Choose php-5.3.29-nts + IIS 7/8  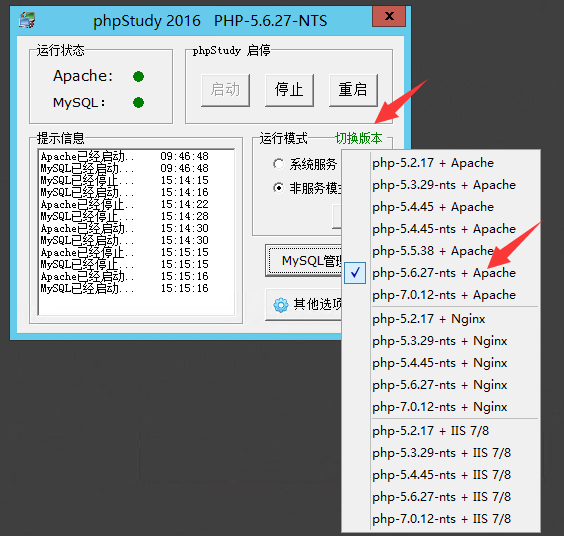coord(441,453)
